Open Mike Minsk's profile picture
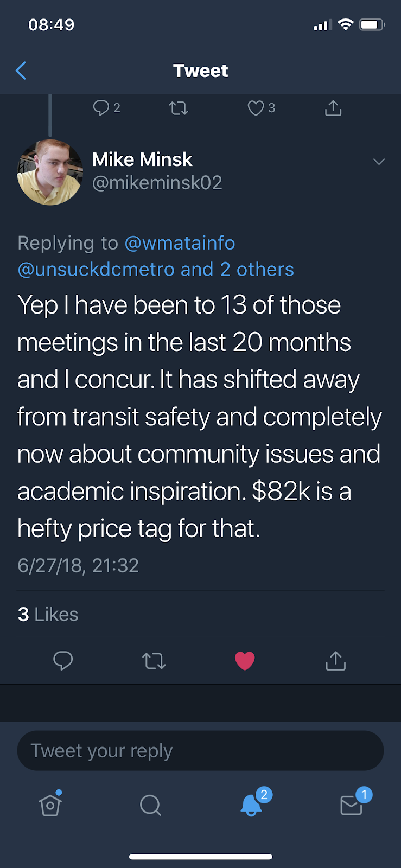Viewport: 401px width, 868px height. click(x=50, y=173)
